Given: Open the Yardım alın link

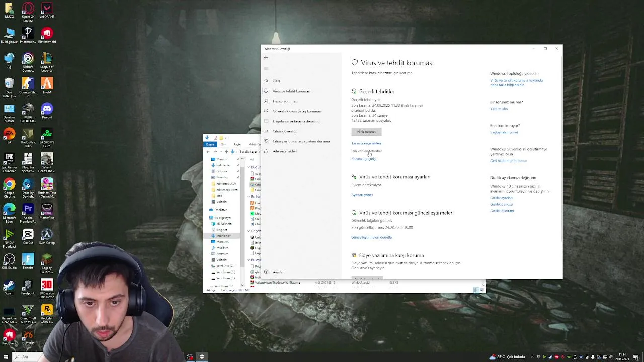Looking at the screenshot, I should coord(499,109).
